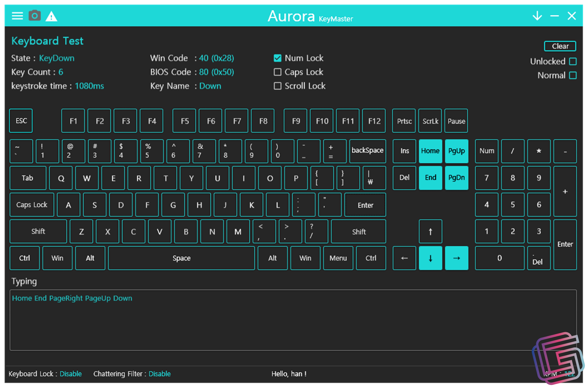Enable the Scroll Lock checkbox
588x388 pixels.
(277, 86)
